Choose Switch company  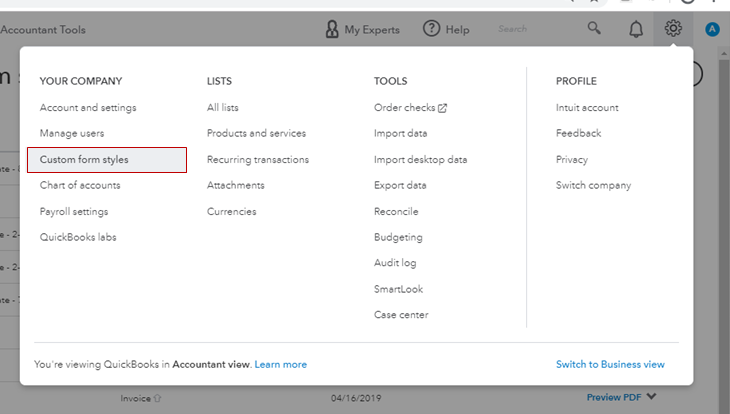click(593, 185)
